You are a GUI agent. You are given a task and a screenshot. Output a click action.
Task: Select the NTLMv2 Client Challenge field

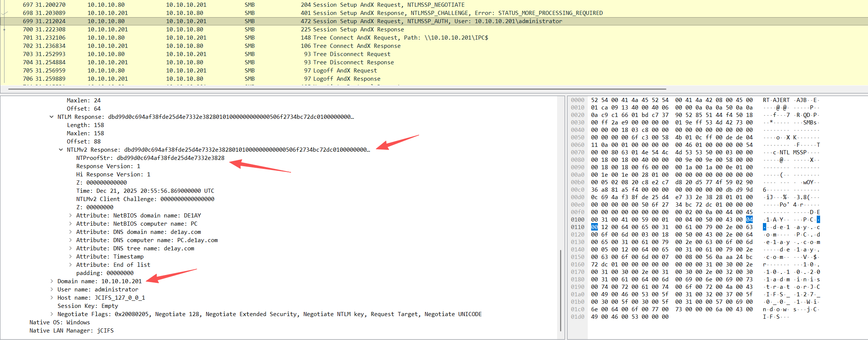[145, 199]
